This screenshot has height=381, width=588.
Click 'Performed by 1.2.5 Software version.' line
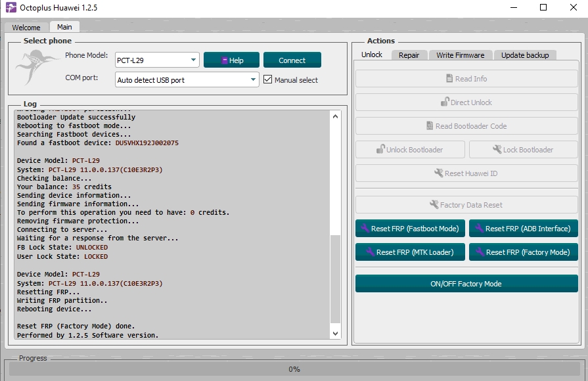coord(88,335)
